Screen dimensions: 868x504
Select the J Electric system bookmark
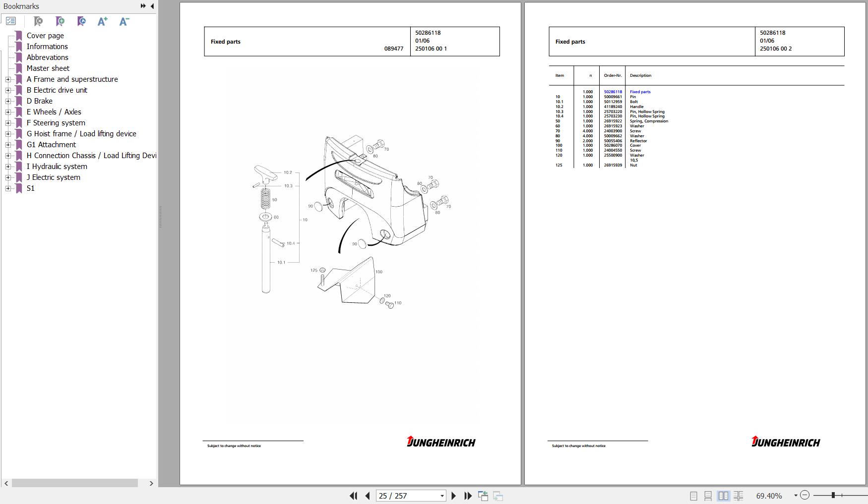click(x=54, y=177)
